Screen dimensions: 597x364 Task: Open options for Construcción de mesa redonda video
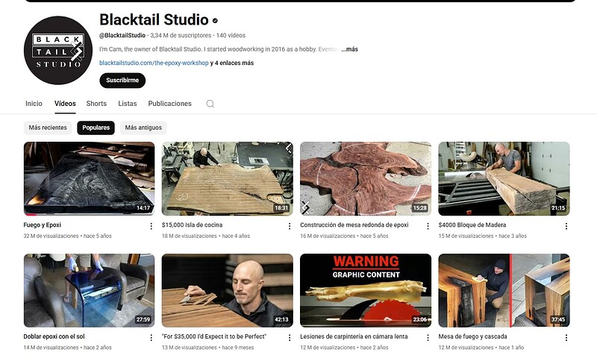click(428, 225)
